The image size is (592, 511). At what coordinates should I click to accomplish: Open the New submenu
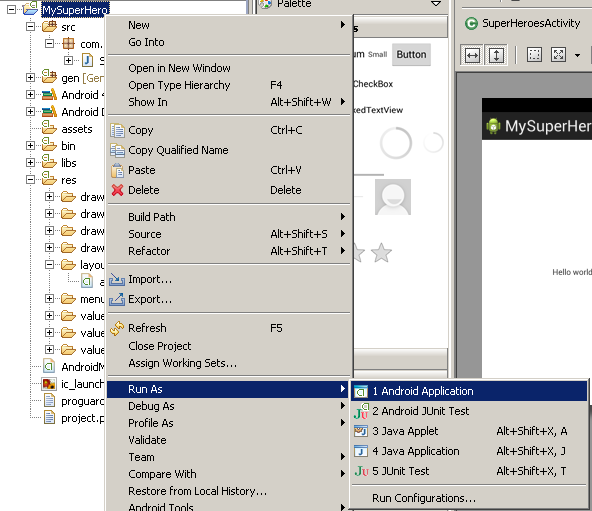(229, 25)
